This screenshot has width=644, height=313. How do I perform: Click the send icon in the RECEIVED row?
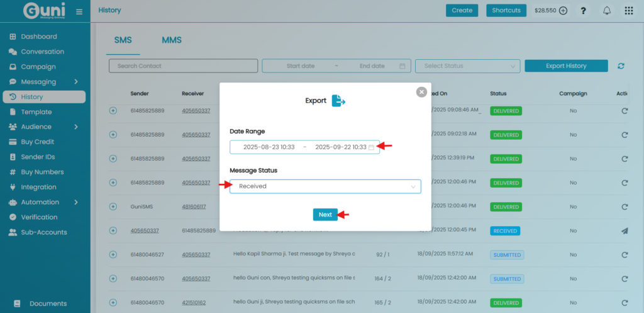625,231
